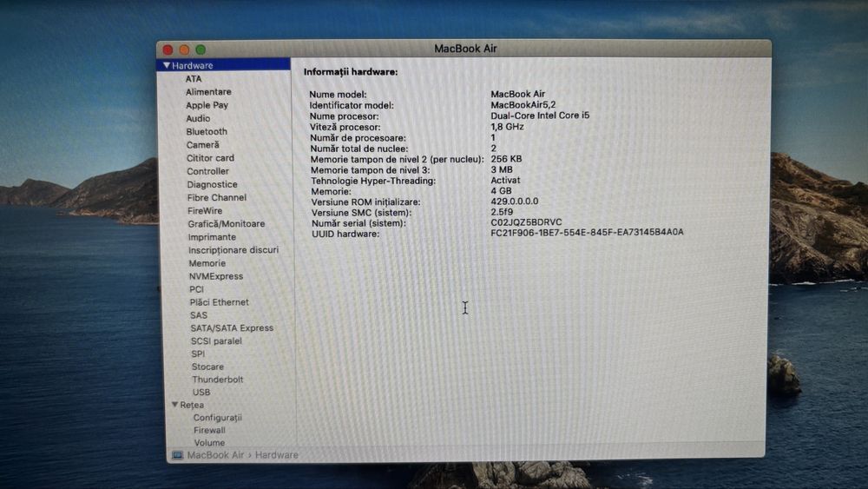Image resolution: width=868 pixels, height=489 pixels.
Task: Select FireWire in the sidebar
Action: (205, 211)
